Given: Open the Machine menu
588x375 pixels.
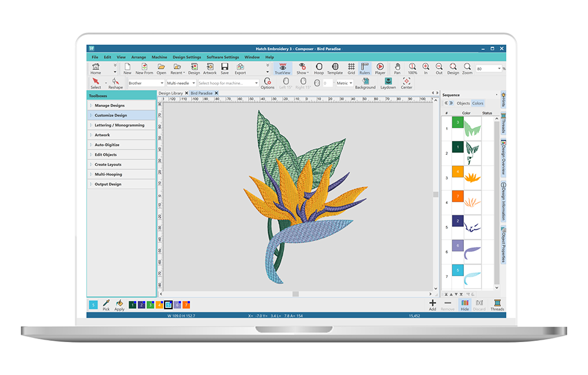Looking at the screenshot, I should (159, 57).
